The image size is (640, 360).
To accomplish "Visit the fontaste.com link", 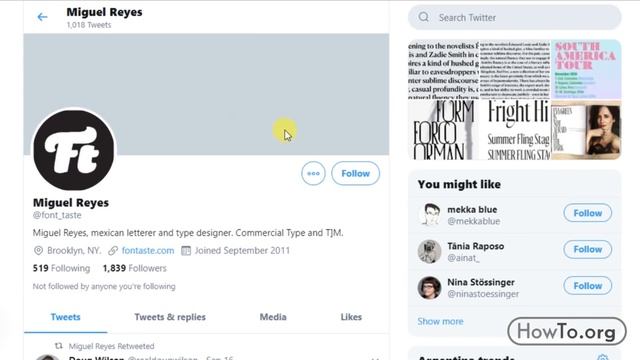I will 148,251.
